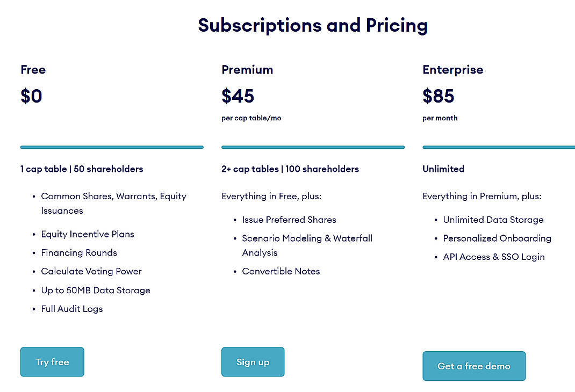Screen dimensions: 575x392
Task: Click the teal divider under Premium
Action: pyautogui.click(x=313, y=147)
